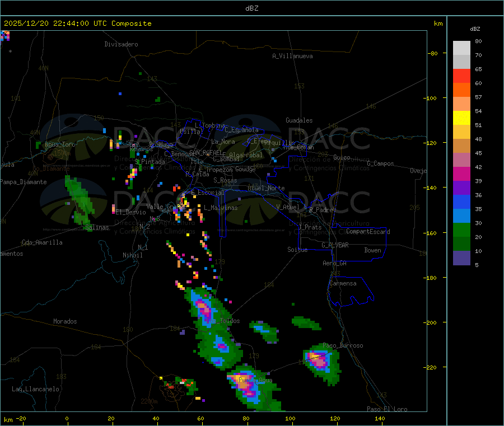Select the white 80 dBZ legend swatch
Viewport: 504px width, 426px height.
[461, 48]
